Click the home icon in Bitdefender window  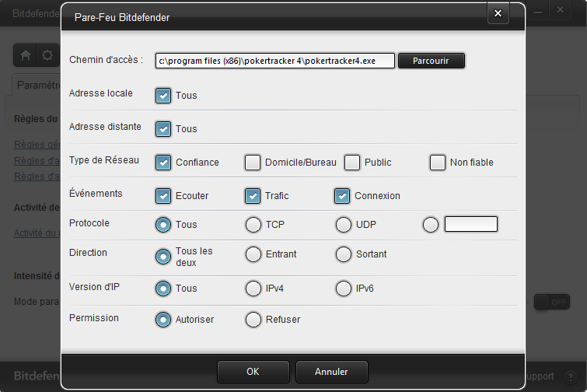26,55
